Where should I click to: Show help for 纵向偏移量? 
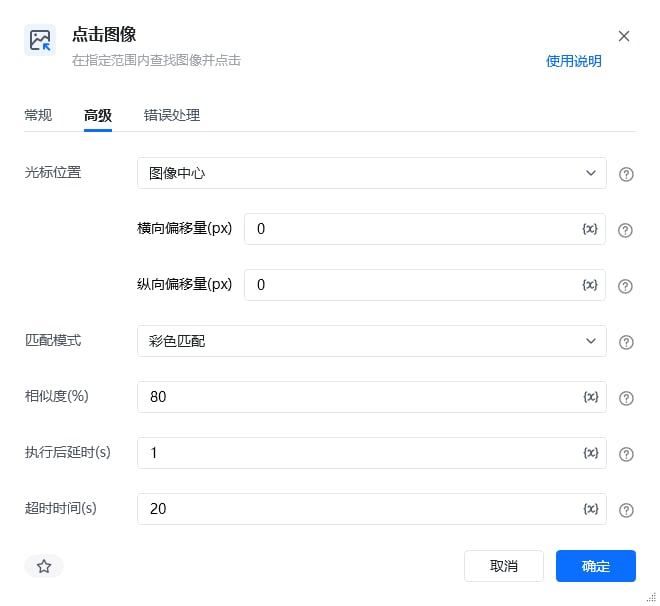pyautogui.click(x=625, y=286)
